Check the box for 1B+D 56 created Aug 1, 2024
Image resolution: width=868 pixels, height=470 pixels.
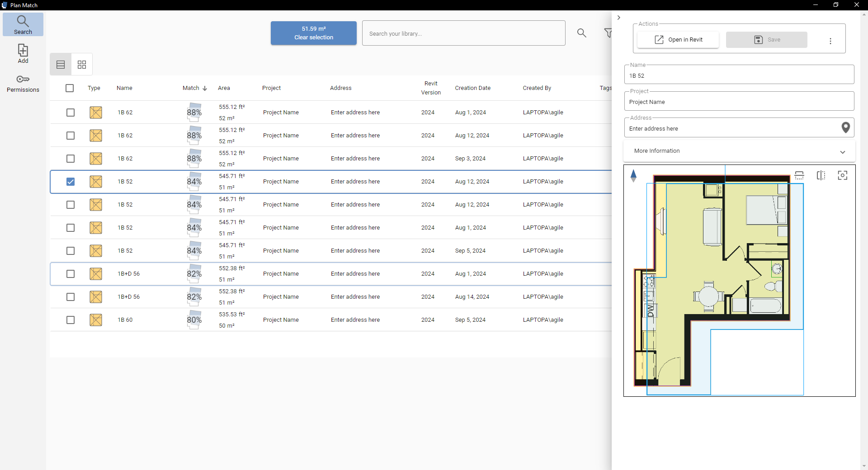tap(71, 274)
